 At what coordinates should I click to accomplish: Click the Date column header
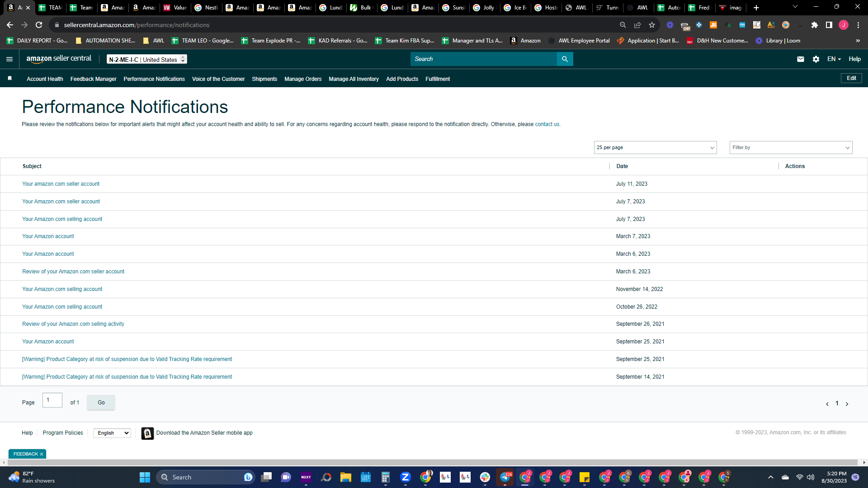tap(622, 166)
